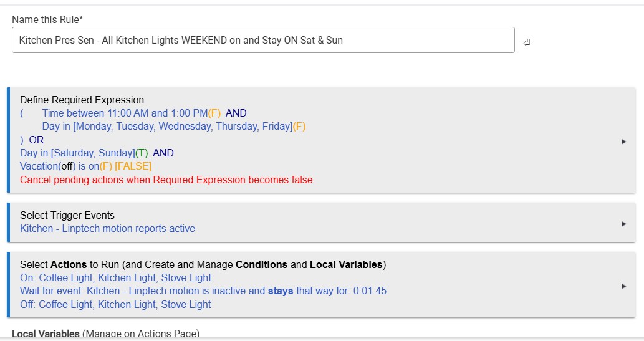Click the Select Trigger Events heading
This screenshot has height=341, width=644.
click(x=67, y=215)
